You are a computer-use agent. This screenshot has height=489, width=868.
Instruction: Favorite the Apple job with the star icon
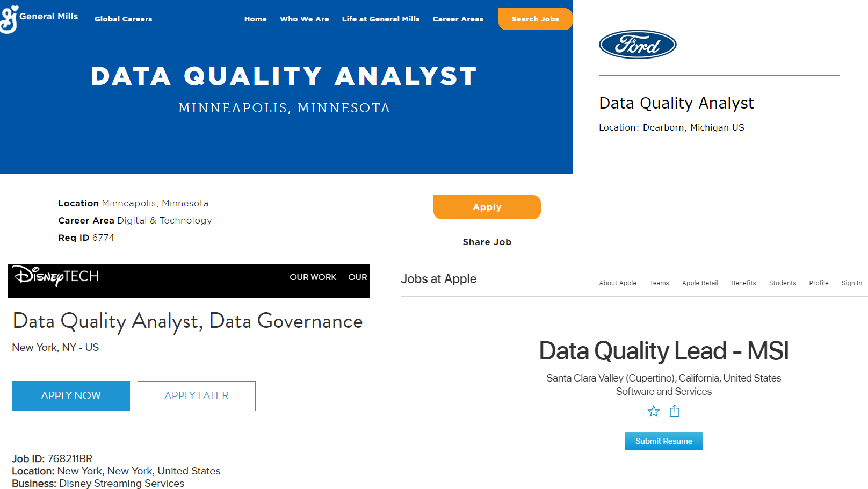point(653,411)
